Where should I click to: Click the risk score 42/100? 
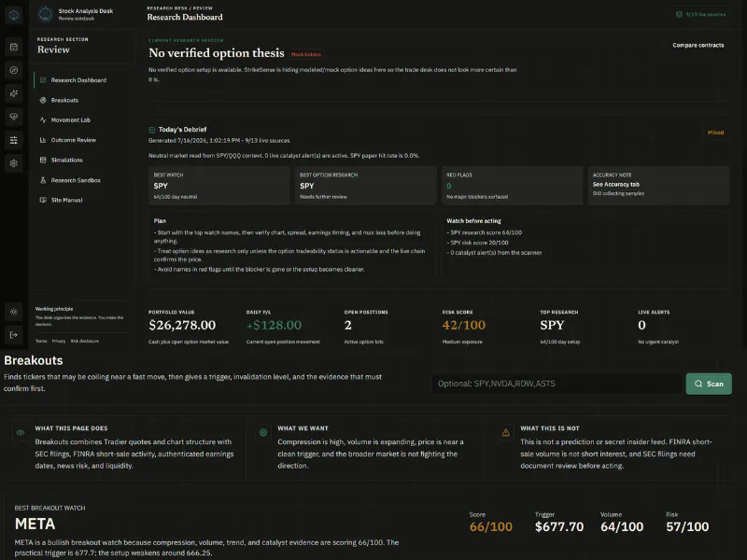point(463,325)
